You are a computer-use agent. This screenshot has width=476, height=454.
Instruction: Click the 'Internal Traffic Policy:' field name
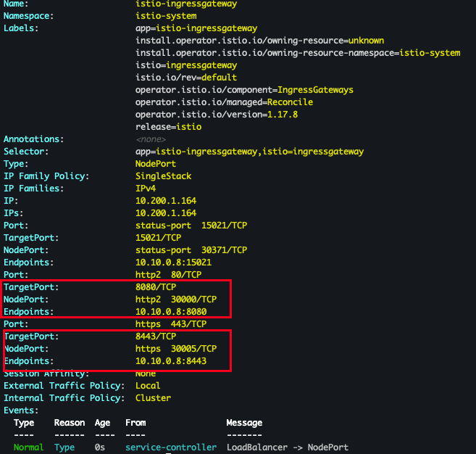point(64,397)
